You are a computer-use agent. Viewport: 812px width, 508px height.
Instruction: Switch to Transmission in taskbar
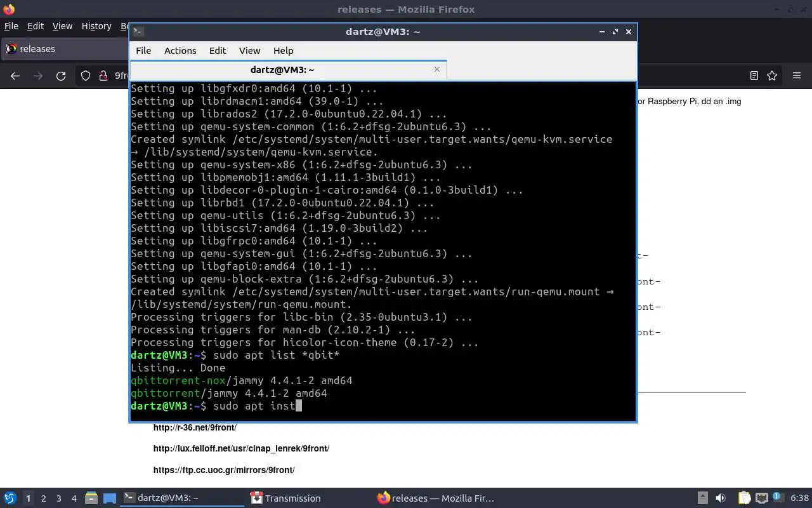click(x=308, y=498)
